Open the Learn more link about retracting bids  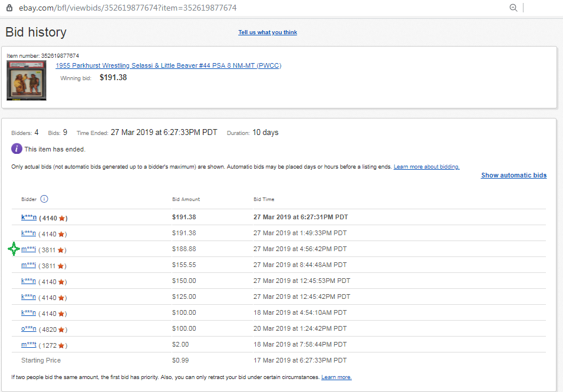coord(336,377)
